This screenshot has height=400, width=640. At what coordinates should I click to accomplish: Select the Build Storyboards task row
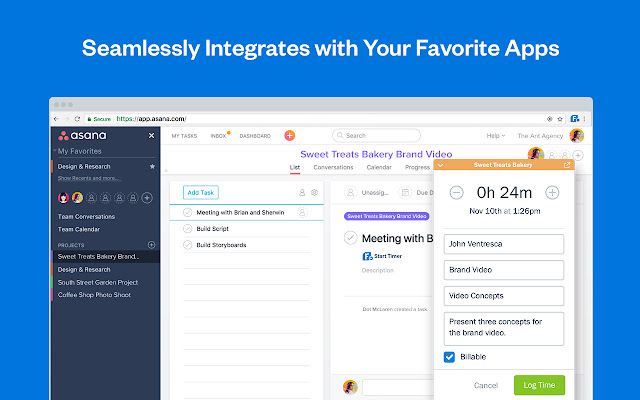pos(247,245)
